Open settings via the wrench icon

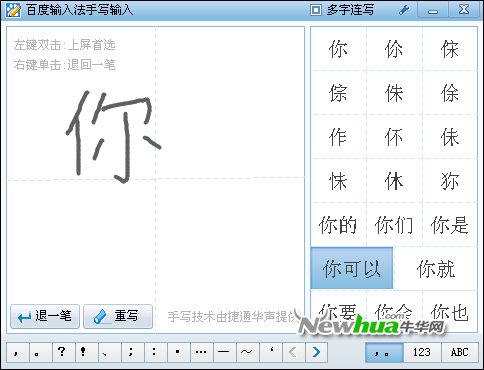coord(404,10)
